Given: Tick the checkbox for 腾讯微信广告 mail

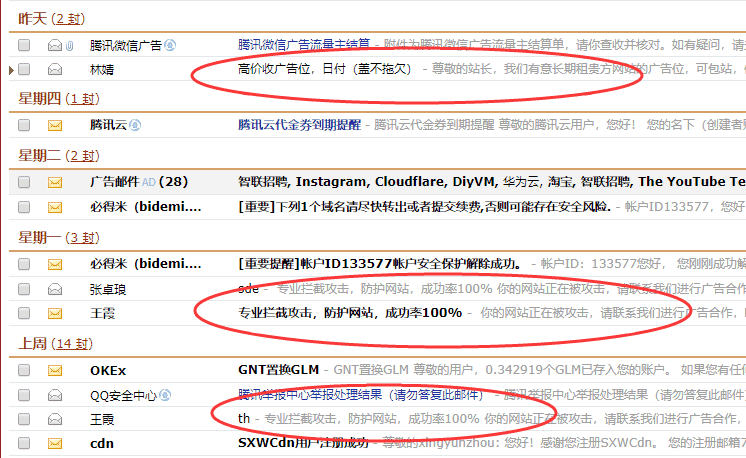Looking at the screenshot, I should [24, 45].
